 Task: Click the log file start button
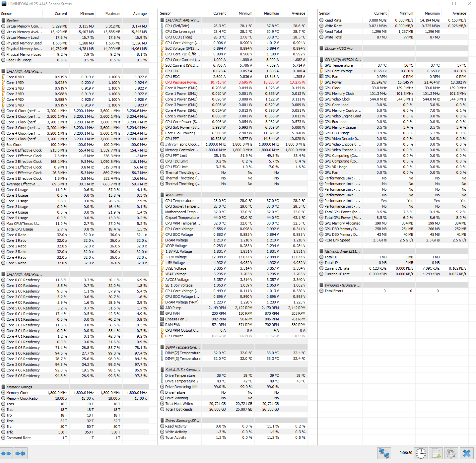point(436,453)
